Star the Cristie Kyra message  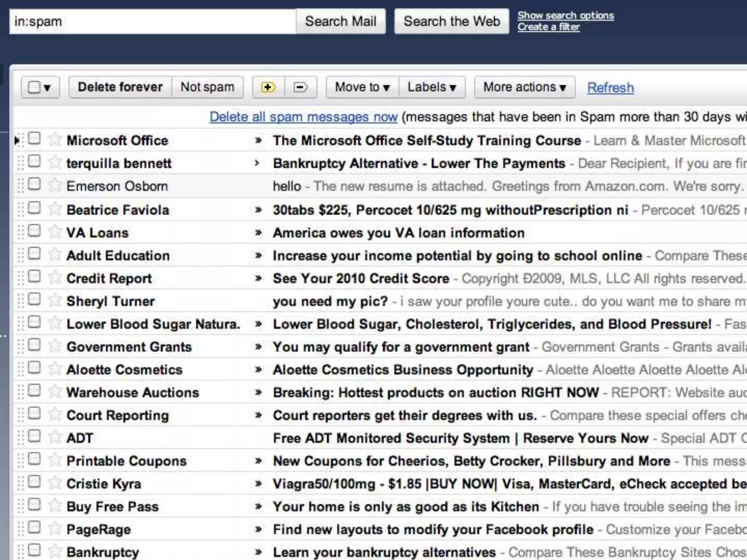[x=55, y=483]
